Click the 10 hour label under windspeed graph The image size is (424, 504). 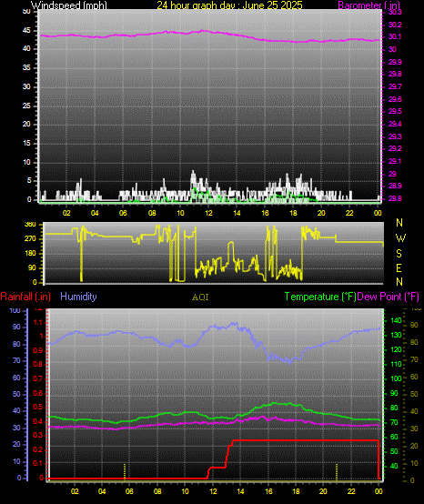pos(180,213)
